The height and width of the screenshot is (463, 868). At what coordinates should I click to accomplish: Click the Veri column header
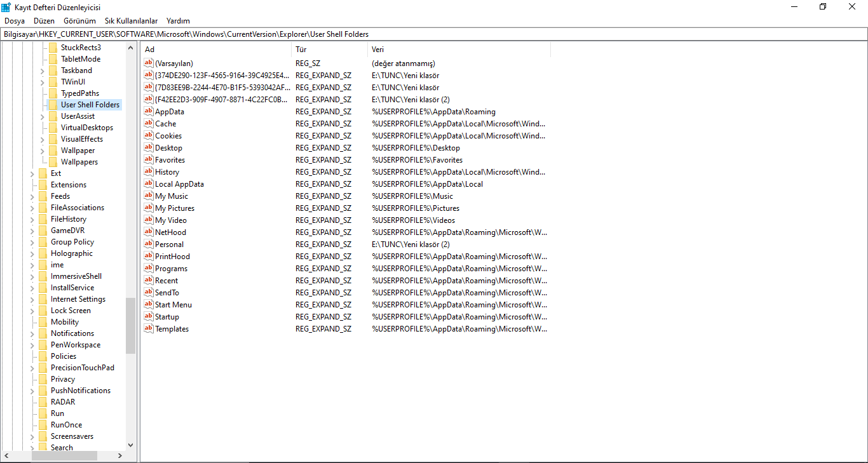pyautogui.click(x=459, y=50)
